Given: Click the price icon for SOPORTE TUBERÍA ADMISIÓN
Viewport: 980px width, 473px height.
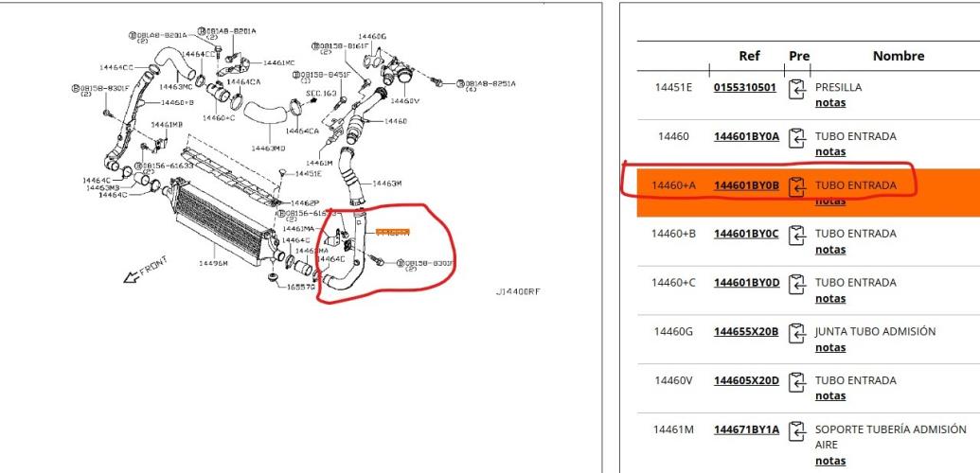Looking at the screenshot, I should (x=797, y=429).
